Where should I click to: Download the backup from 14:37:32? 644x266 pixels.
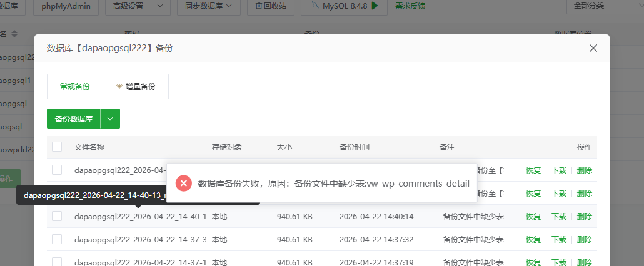point(558,239)
